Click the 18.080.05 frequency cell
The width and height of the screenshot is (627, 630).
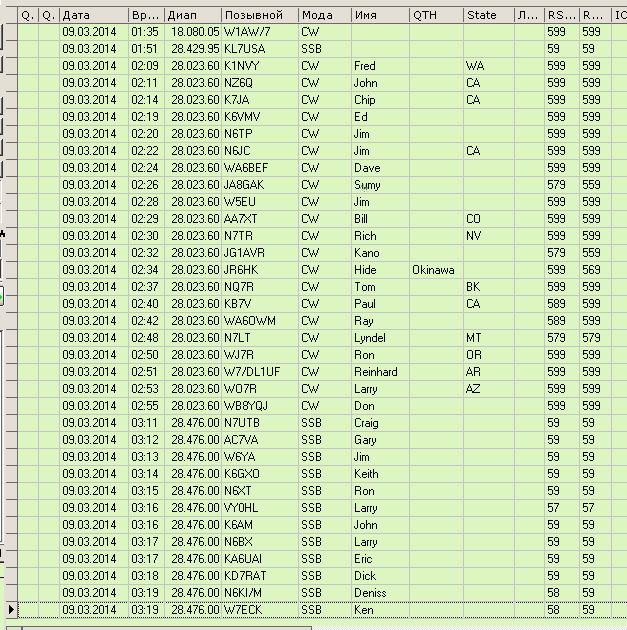coord(194,32)
